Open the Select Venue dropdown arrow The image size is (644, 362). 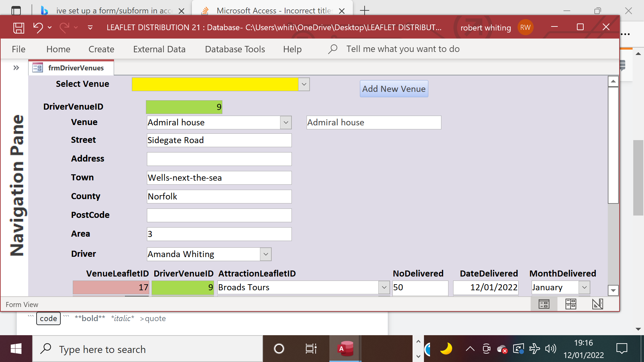point(304,84)
